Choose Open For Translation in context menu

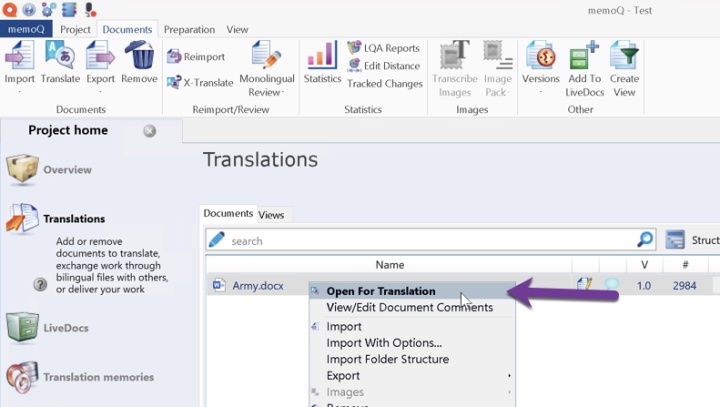tap(412, 291)
